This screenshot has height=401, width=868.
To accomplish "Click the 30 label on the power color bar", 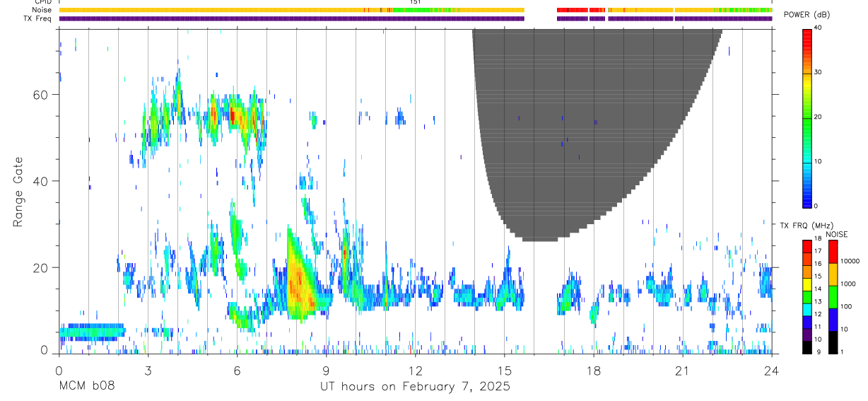I will pyautogui.click(x=819, y=72).
